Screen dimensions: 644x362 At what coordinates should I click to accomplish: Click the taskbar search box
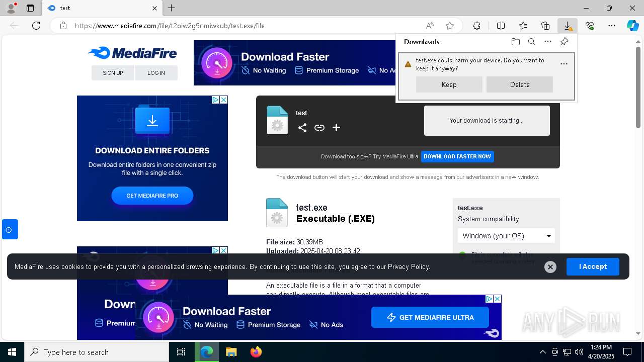point(97,352)
